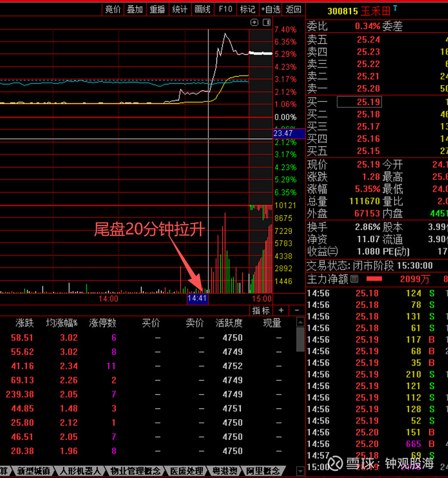The width and height of the screenshot is (448, 478).
Task: Click the minus button beside 指标
Action: pos(297,310)
